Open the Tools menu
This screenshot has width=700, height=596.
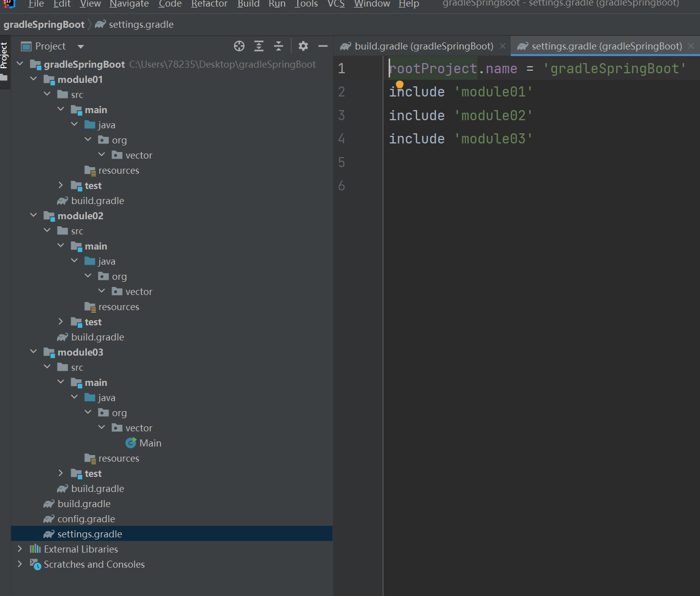click(x=306, y=4)
